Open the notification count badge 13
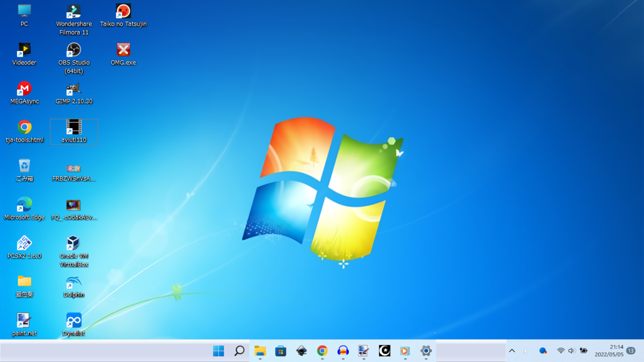 tap(631, 350)
